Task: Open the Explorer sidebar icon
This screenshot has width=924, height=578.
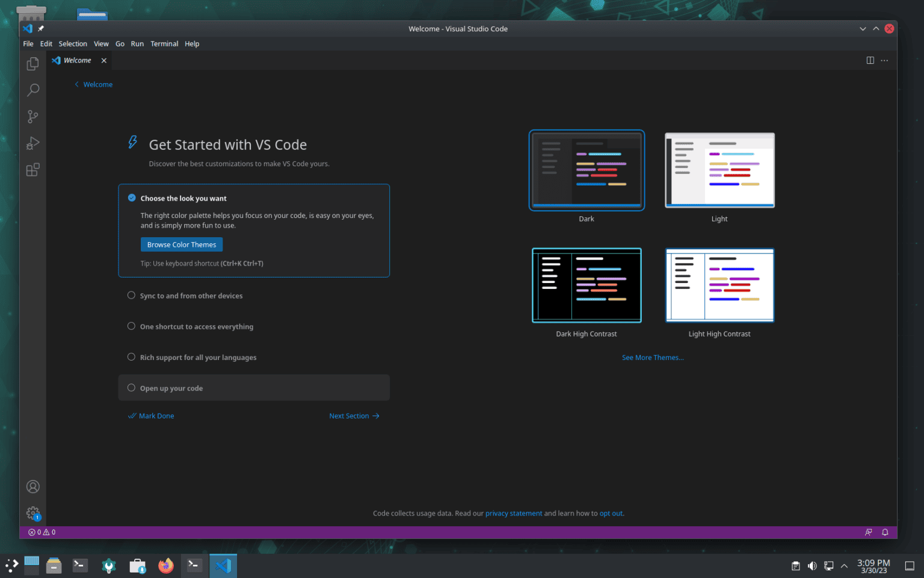Action: 32,63
